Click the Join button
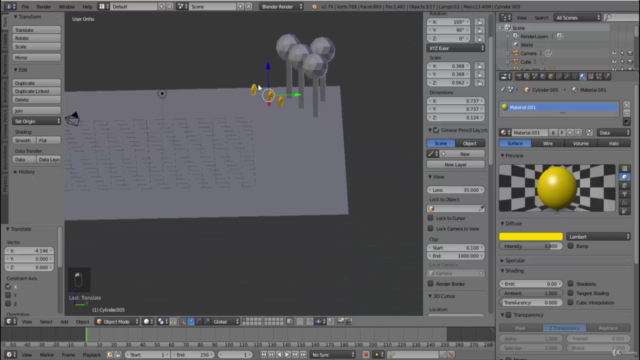 pos(37,111)
